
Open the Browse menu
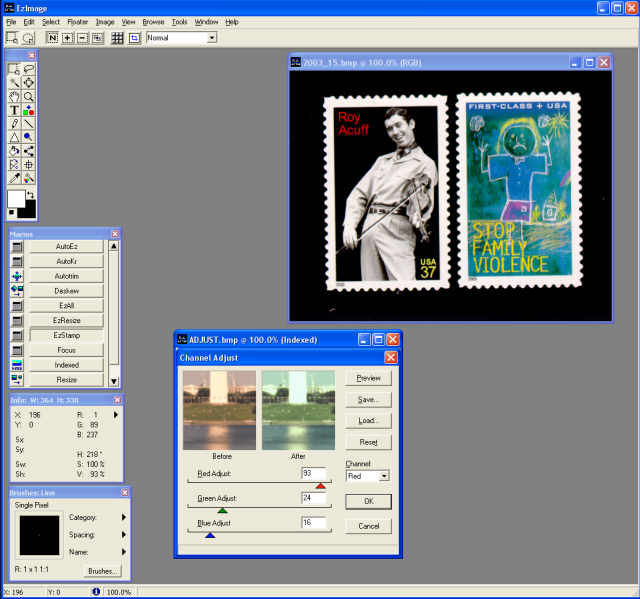pyautogui.click(x=153, y=22)
